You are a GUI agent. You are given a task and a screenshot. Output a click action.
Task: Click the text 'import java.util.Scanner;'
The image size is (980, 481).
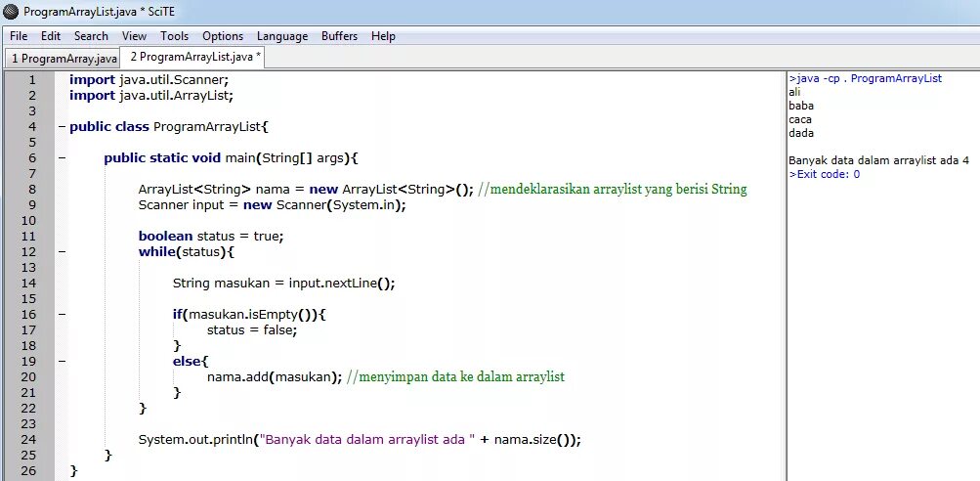pyautogui.click(x=149, y=80)
